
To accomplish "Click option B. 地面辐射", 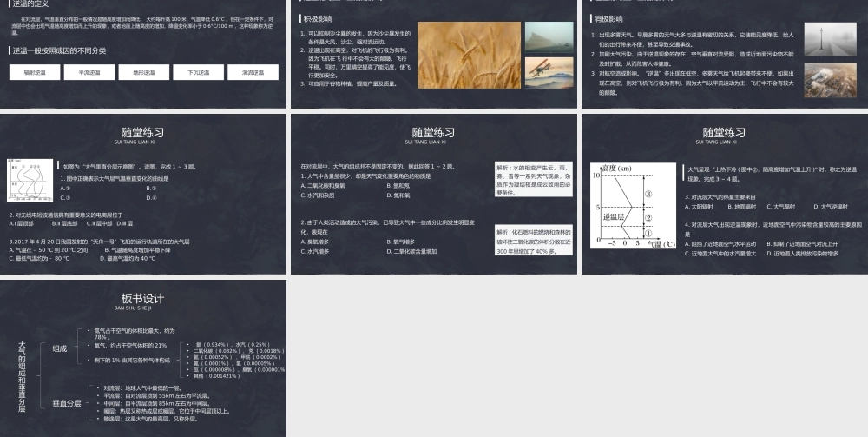I will [742, 207].
